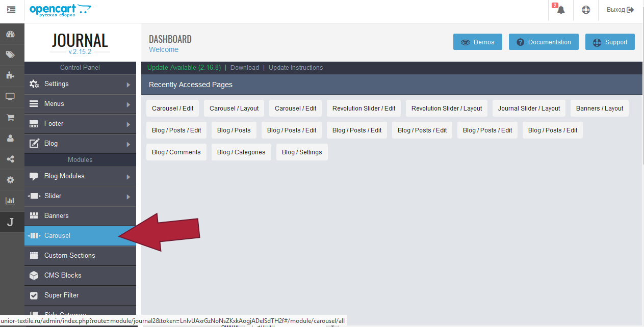Viewport: 644px width, 327px height.
Task: Expand the Blog submenu
Action: [80, 144]
